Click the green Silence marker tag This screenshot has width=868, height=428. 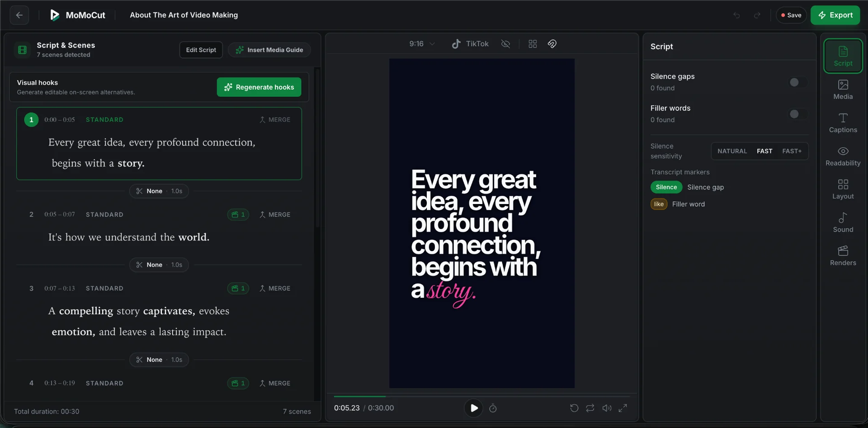point(666,187)
